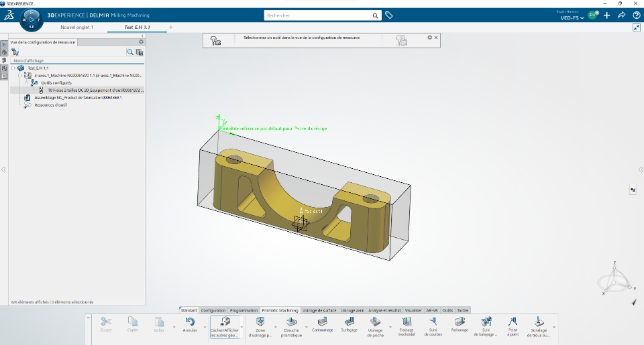Switch to the Prismatic Machining tab

tap(280, 310)
